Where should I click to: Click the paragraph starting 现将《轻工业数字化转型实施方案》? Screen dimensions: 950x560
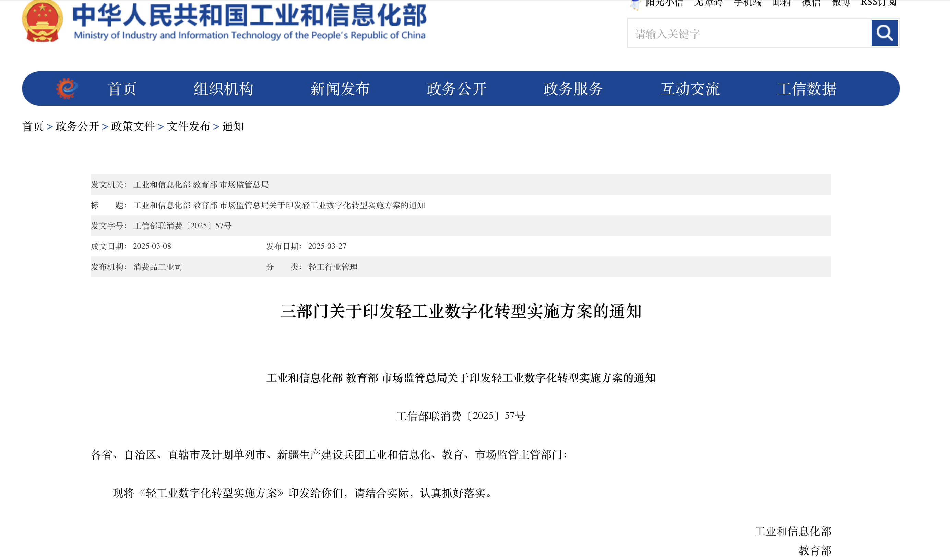click(x=302, y=493)
